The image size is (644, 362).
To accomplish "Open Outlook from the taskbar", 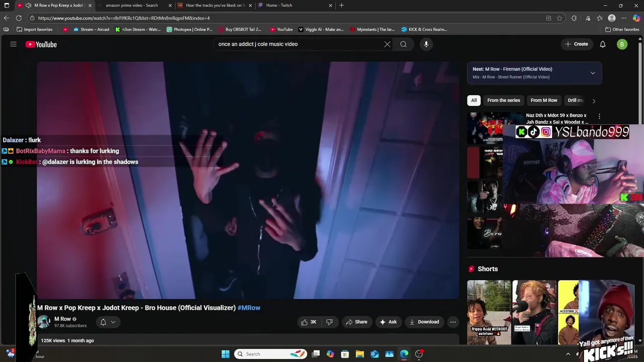I will [x=375, y=354].
